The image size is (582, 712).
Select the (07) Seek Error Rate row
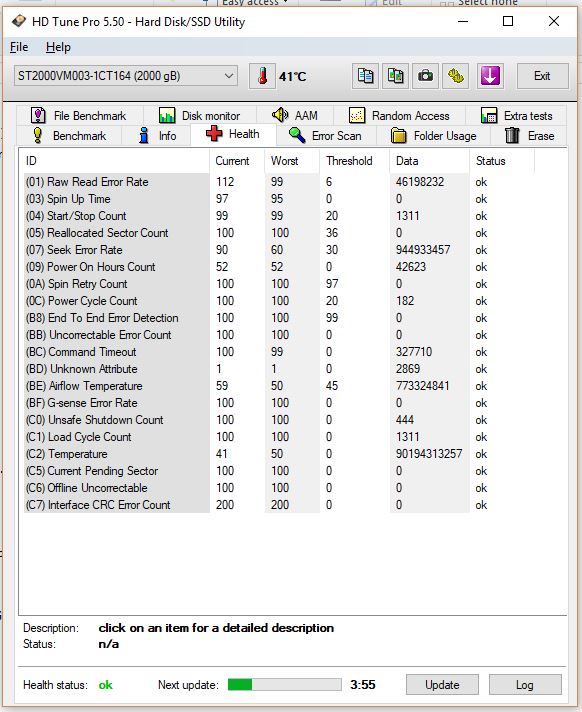click(x=279, y=250)
